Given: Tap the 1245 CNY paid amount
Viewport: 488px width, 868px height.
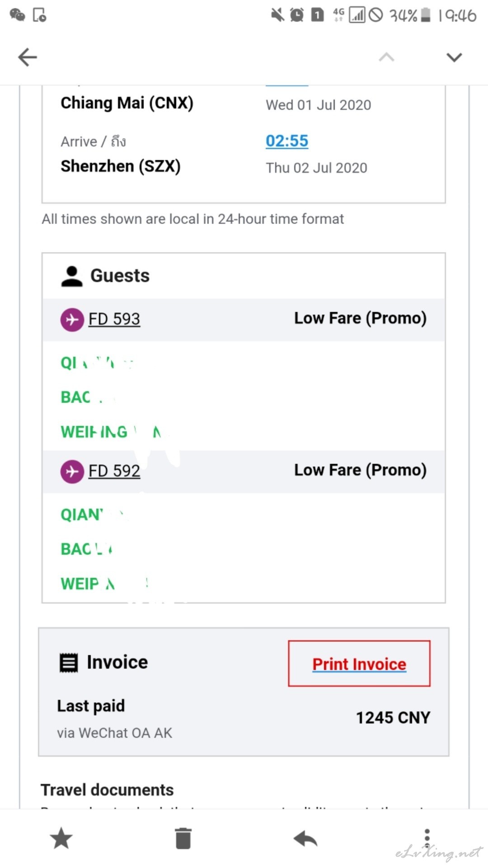Looking at the screenshot, I should (393, 717).
